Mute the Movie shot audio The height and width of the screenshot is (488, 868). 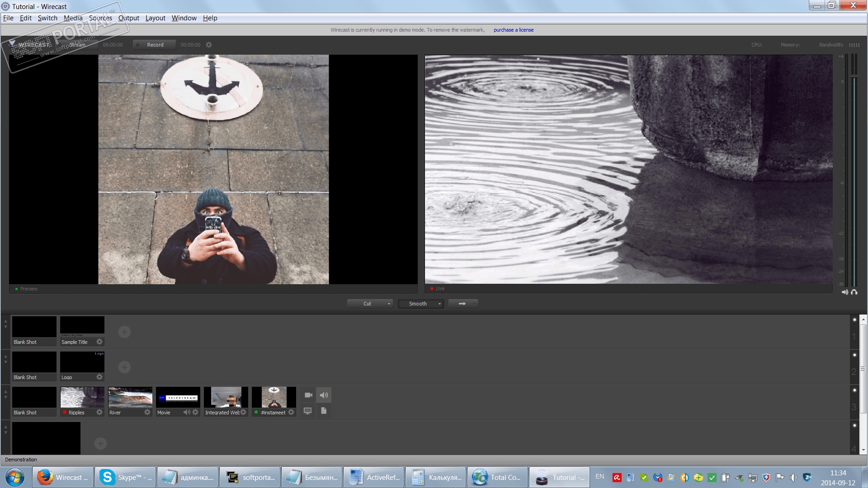(186, 412)
